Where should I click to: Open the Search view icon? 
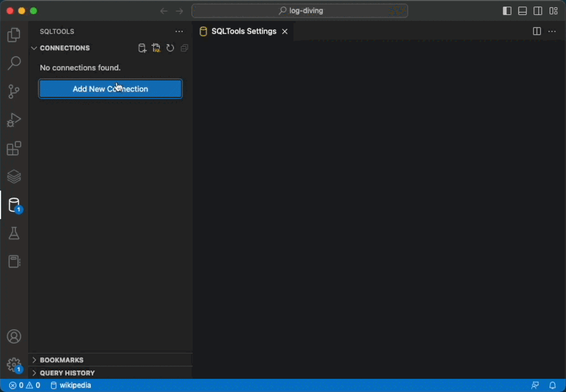click(14, 63)
